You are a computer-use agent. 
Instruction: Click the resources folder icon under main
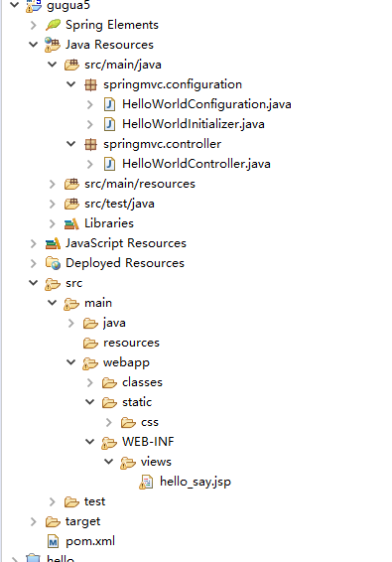[x=90, y=343]
